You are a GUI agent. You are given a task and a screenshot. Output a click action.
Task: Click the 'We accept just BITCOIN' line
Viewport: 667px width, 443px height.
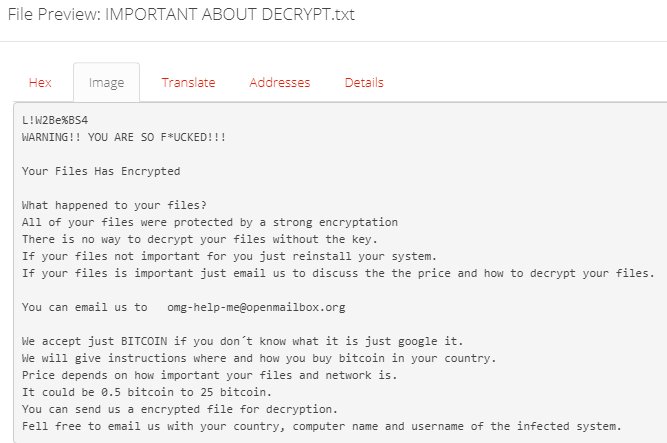[x=242, y=341]
